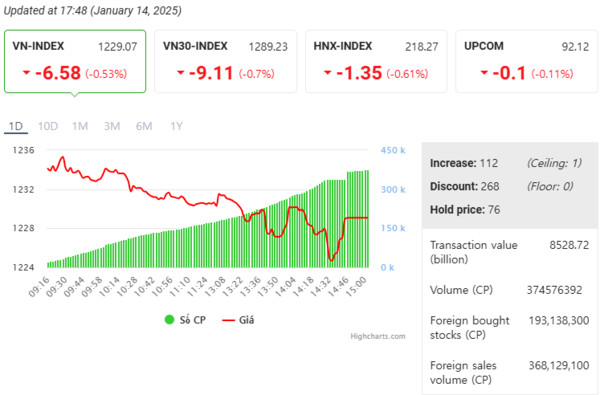
Task: Choose the 1M chart range
Action: (x=80, y=126)
